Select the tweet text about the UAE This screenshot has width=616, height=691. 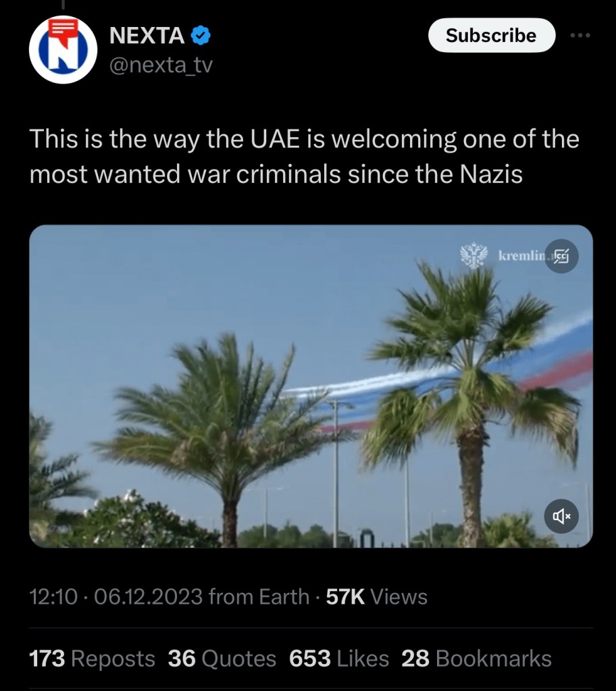[x=304, y=157]
